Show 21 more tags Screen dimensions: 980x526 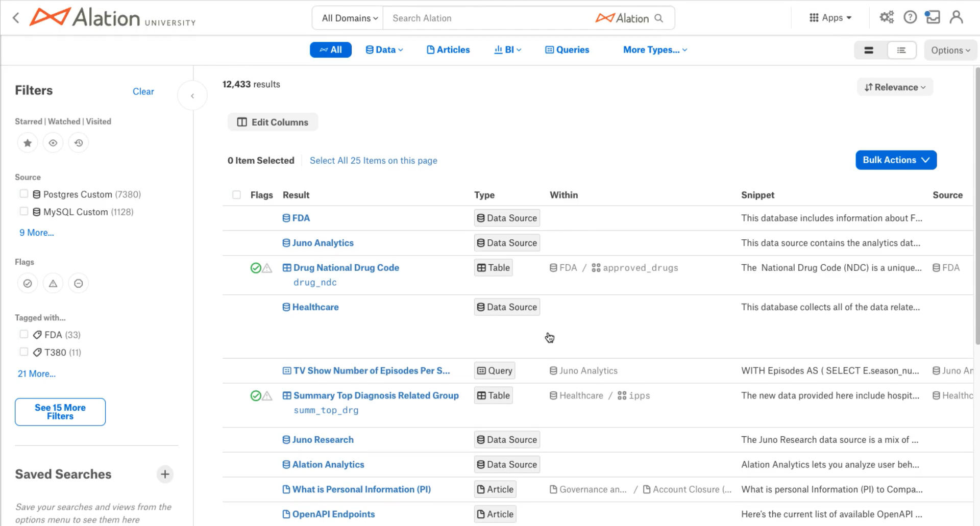click(37, 374)
